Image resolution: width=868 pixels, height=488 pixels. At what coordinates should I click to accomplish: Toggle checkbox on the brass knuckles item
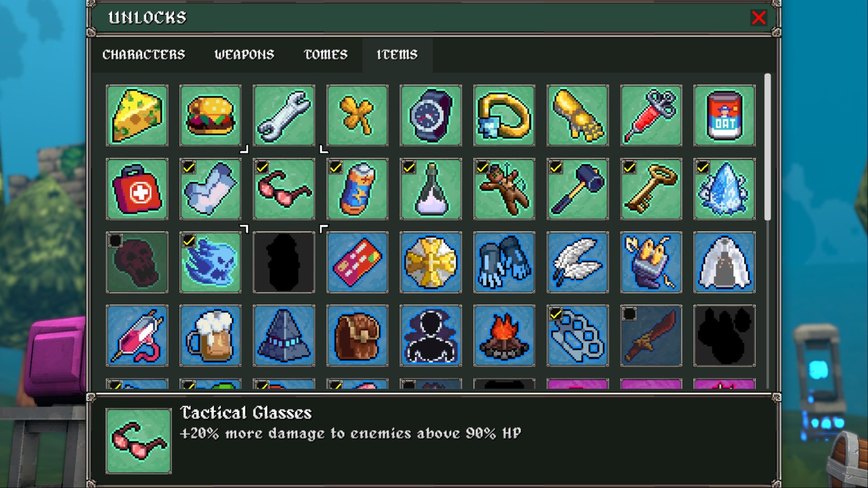tap(556, 314)
